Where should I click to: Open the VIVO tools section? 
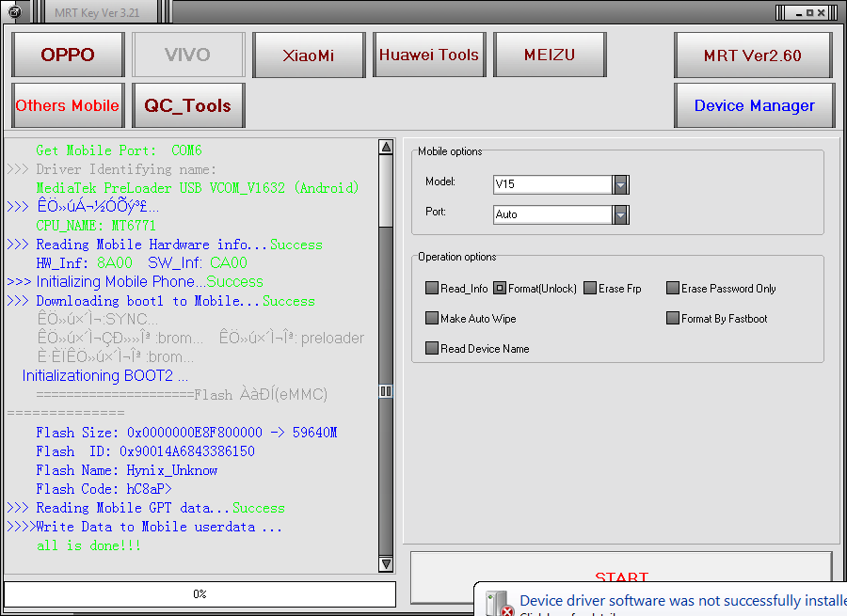pos(188,55)
